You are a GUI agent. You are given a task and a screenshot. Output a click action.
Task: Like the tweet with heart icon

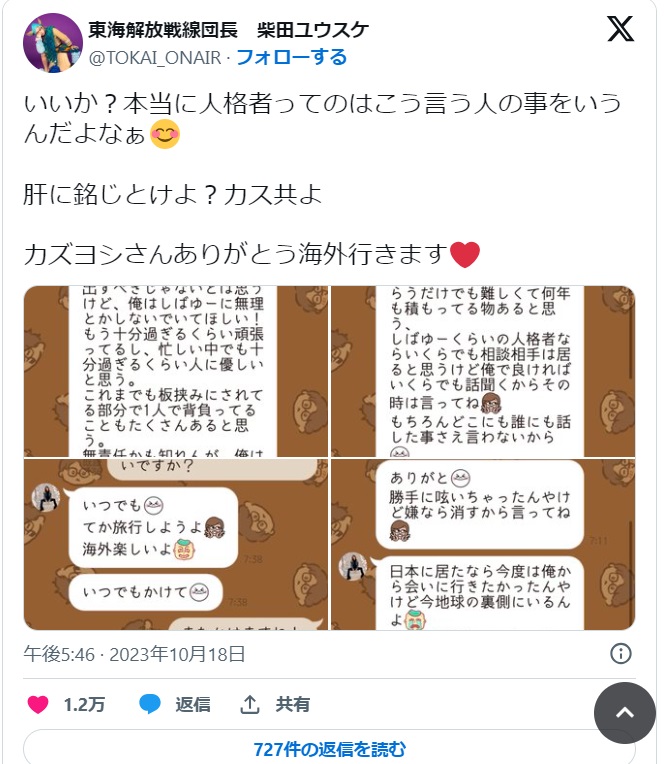[x=38, y=705]
